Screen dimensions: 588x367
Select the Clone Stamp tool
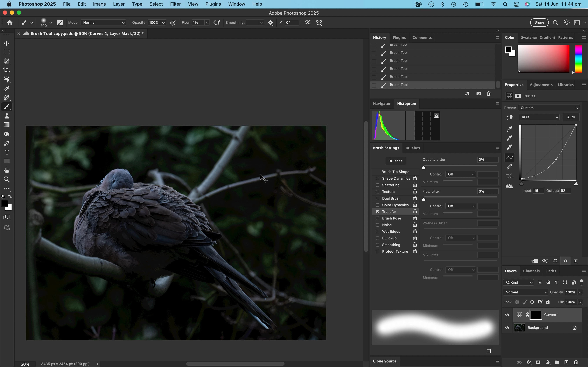point(6,116)
